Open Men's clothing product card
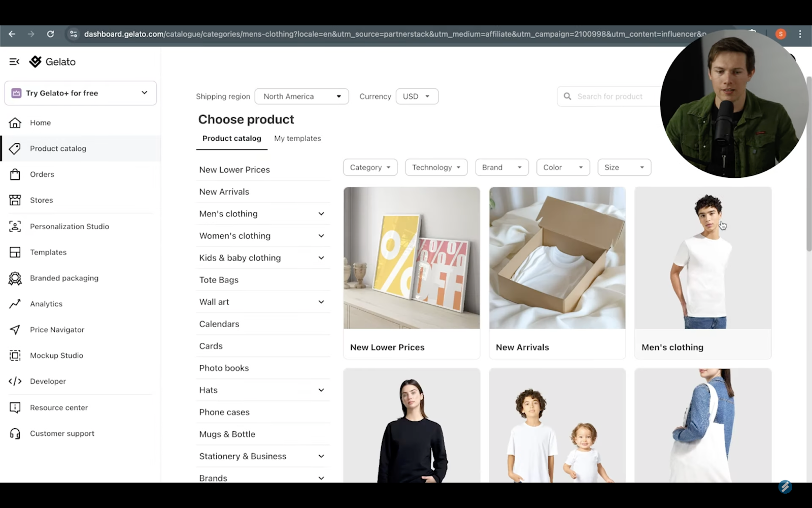Image resolution: width=812 pixels, height=508 pixels. click(x=703, y=273)
